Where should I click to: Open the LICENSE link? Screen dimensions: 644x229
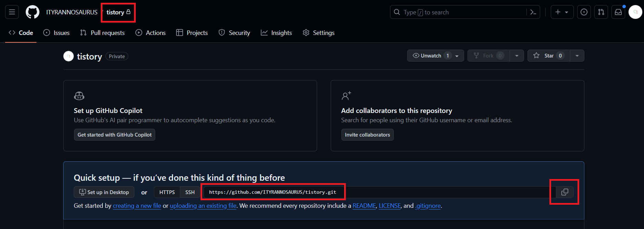pyautogui.click(x=390, y=206)
